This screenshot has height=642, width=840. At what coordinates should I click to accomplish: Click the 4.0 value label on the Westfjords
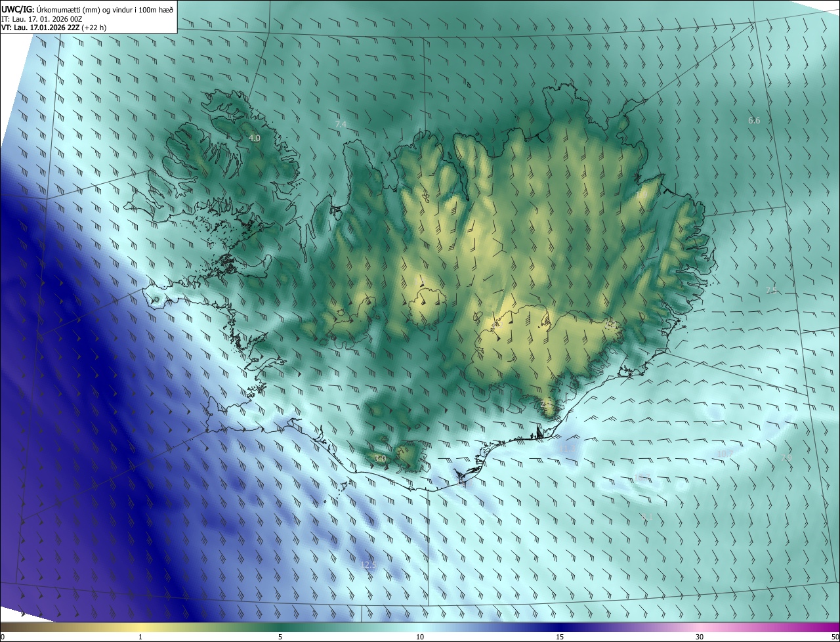(x=255, y=139)
